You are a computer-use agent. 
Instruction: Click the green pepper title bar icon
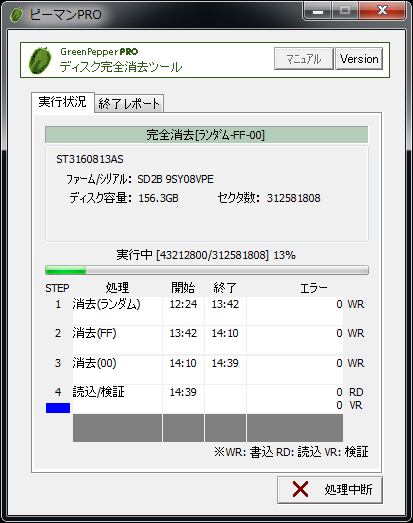point(16,15)
